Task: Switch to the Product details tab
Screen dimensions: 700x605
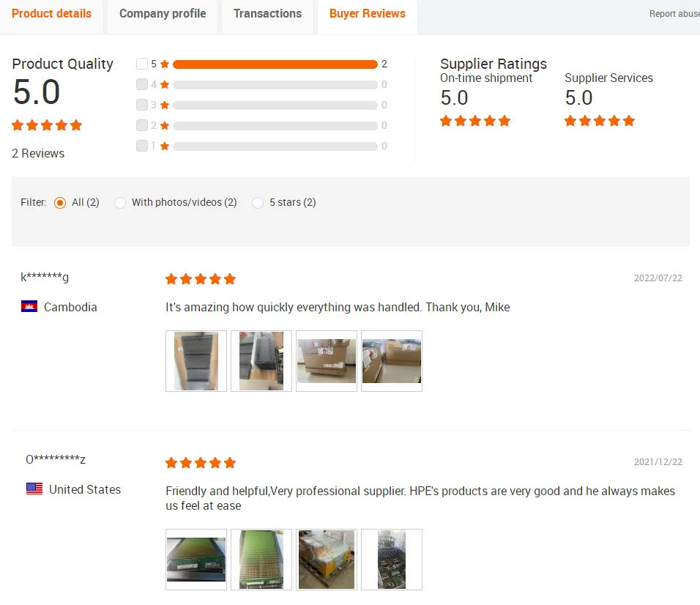Action: [x=51, y=14]
